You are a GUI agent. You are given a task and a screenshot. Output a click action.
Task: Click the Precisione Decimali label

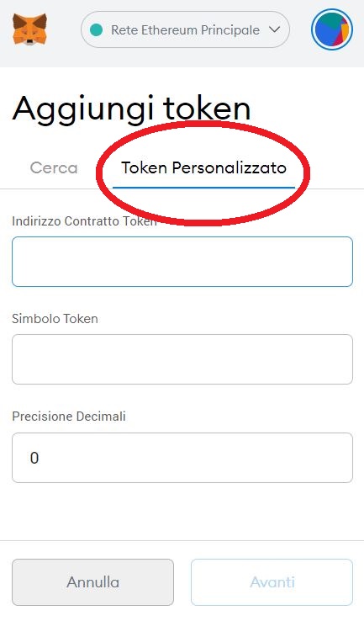(69, 417)
